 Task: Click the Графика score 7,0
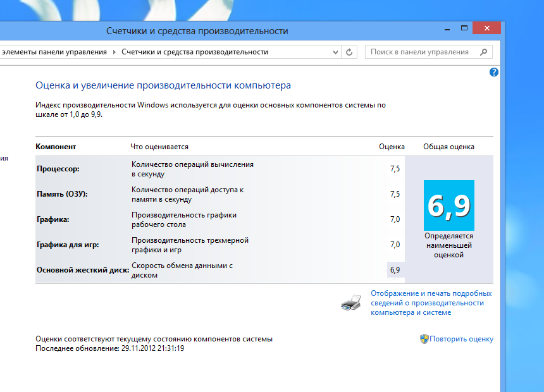point(395,219)
